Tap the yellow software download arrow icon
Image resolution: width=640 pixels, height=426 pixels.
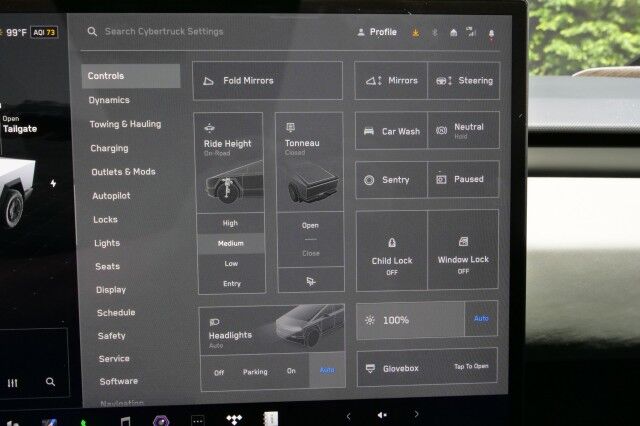pyautogui.click(x=416, y=33)
